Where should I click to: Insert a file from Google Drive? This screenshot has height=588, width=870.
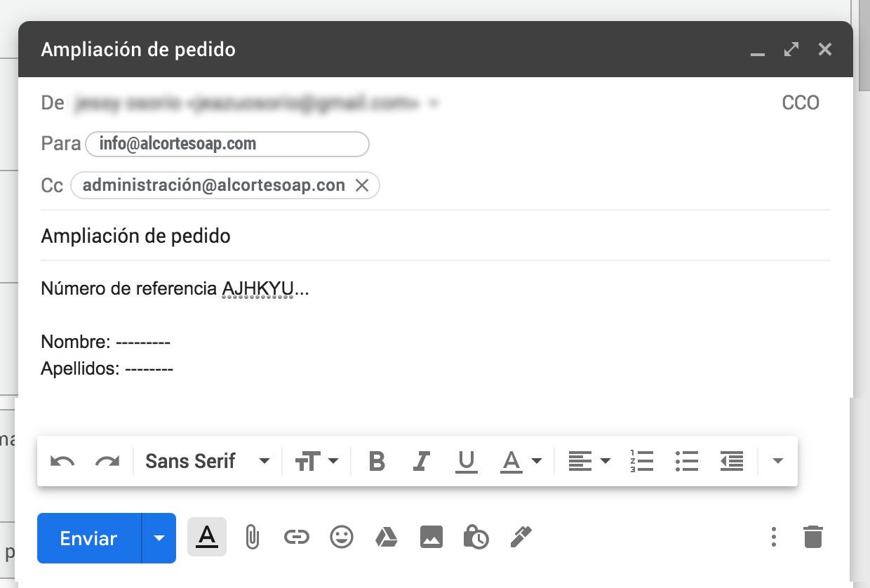tap(386, 537)
